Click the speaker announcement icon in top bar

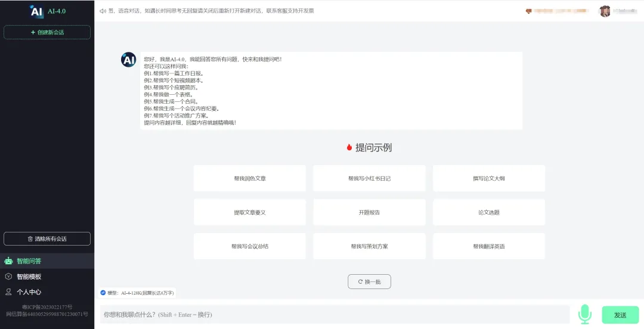[103, 11]
